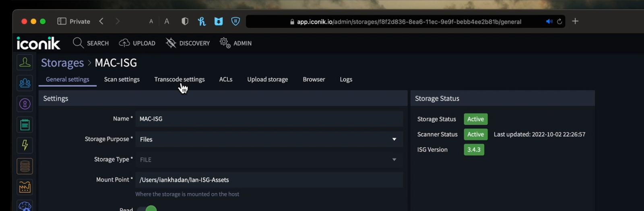Viewport: 644px width, 211px height.
Task: Open the Groups icon in the sidebar
Action: pos(25,83)
